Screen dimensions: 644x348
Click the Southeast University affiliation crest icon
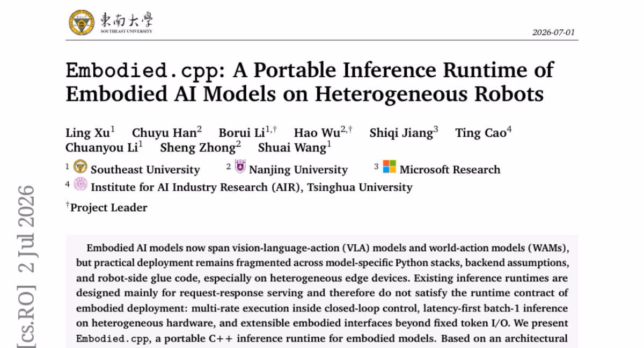(x=80, y=167)
